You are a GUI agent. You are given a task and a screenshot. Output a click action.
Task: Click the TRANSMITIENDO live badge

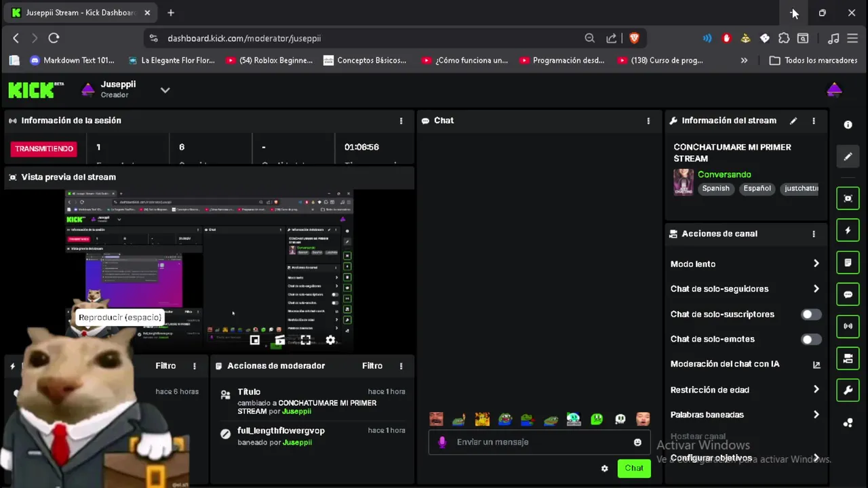pyautogui.click(x=44, y=148)
